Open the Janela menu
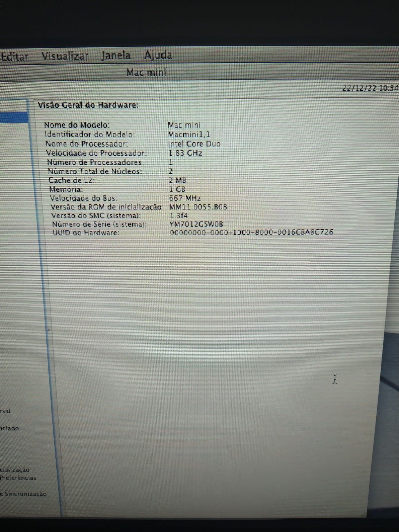This screenshot has width=399, height=532. click(116, 55)
